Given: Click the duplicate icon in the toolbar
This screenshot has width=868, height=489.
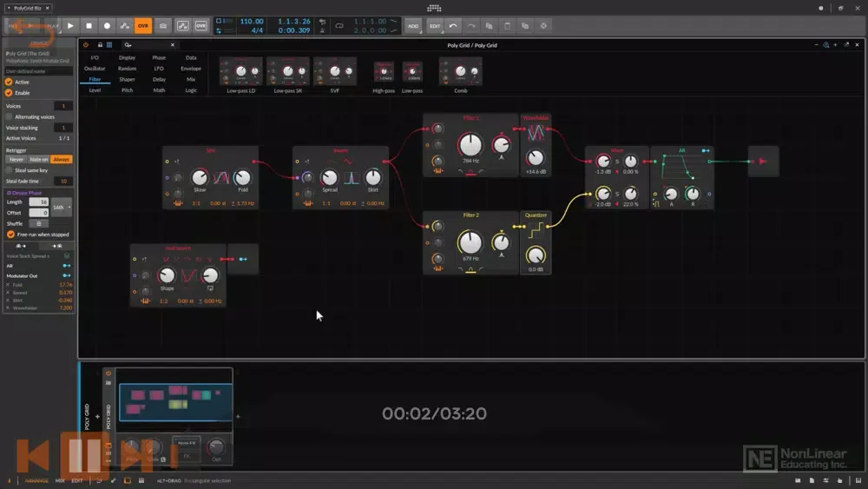Looking at the screenshot, I should (x=525, y=25).
